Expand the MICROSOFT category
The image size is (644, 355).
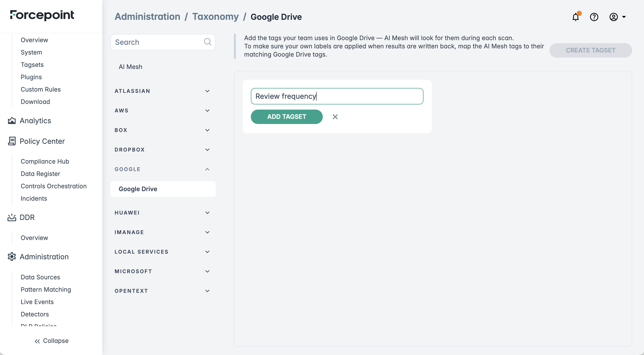click(207, 271)
